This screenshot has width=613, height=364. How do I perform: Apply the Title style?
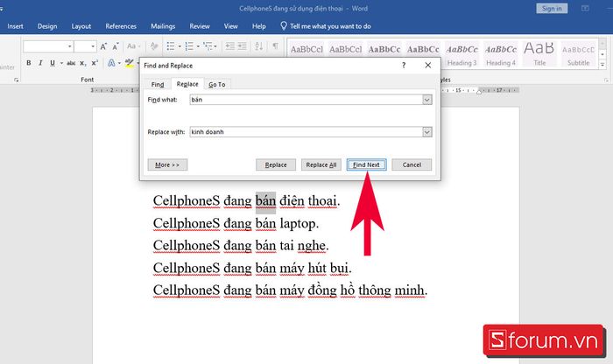[539, 54]
